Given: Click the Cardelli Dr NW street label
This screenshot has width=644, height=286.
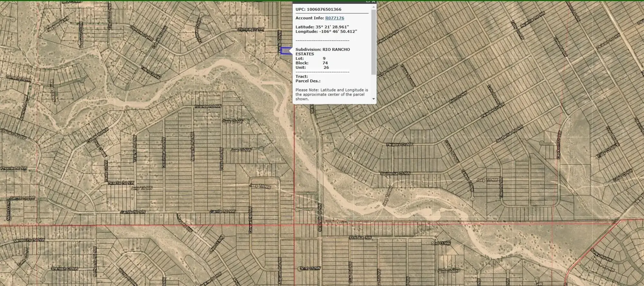Looking at the screenshot, I should [x=19, y=78].
